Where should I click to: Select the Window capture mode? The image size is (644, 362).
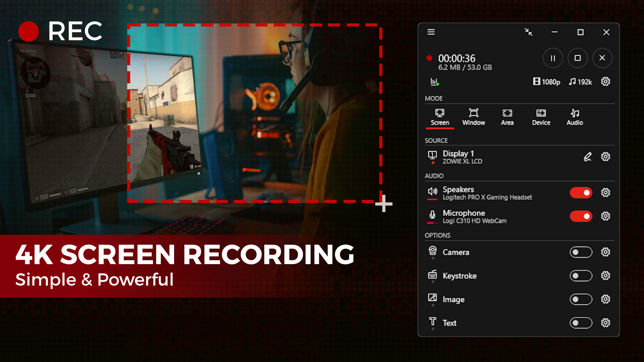(474, 117)
